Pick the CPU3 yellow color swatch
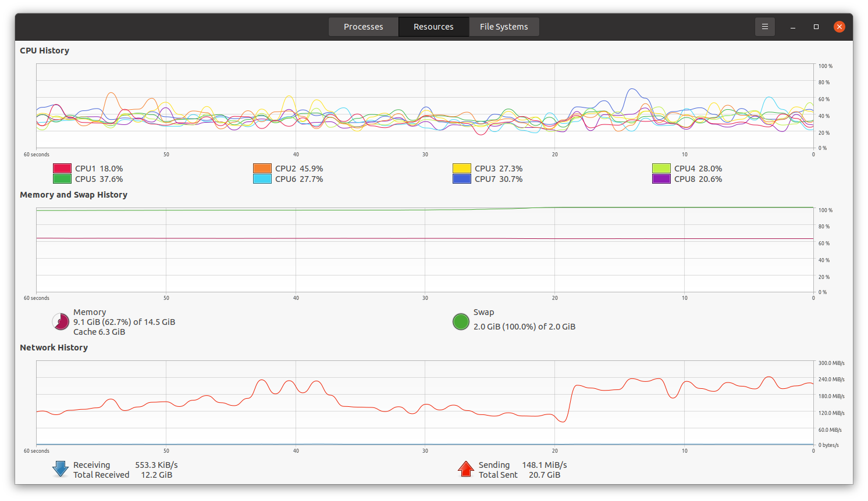Viewport: 868px width, 501px height. (462, 169)
